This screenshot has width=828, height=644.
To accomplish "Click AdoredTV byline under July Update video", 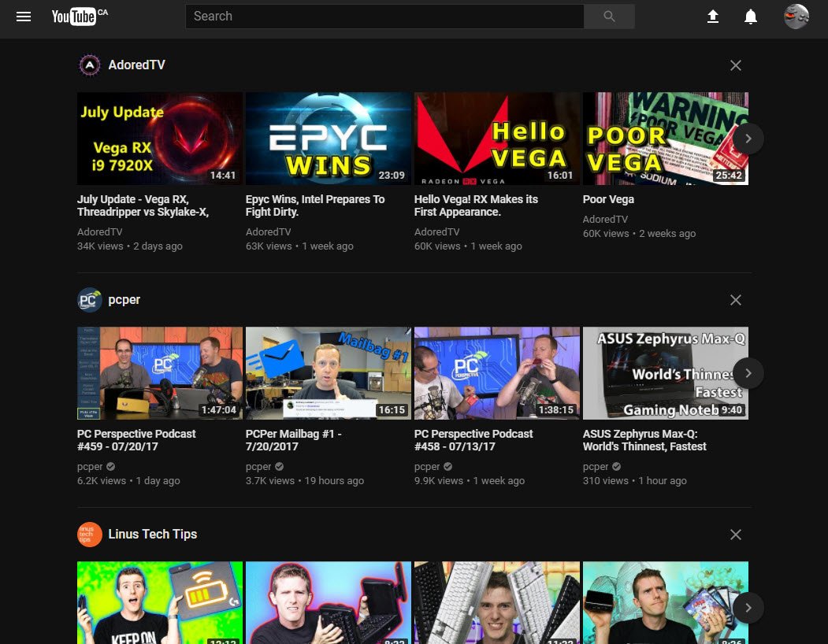I will point(100,231).
